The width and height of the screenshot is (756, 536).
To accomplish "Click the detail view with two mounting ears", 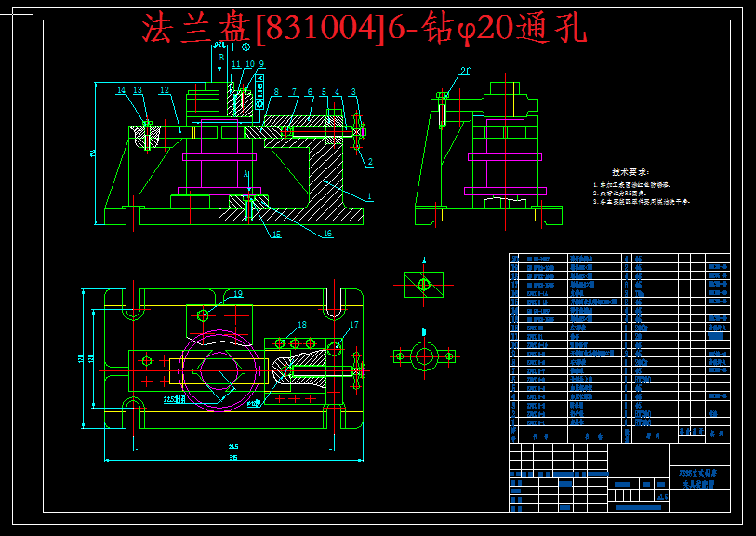I will click(424, 356).
